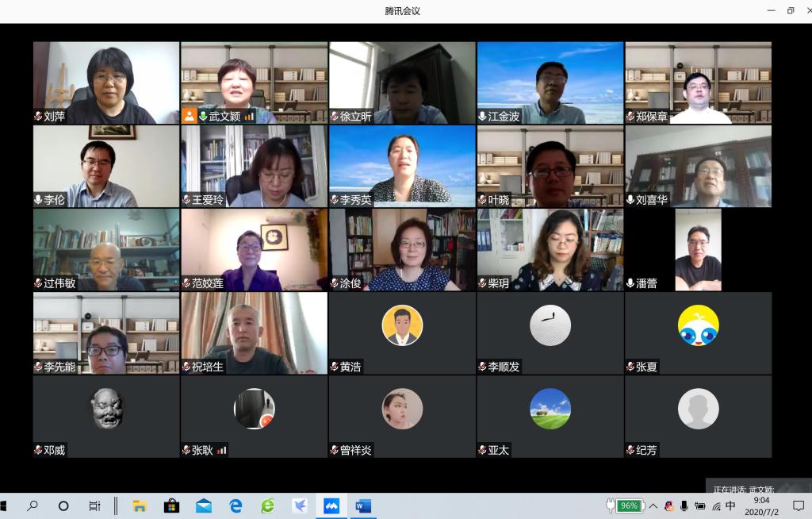
Task: Open the clock and date flyout
Action: click(x=761, y=506)
